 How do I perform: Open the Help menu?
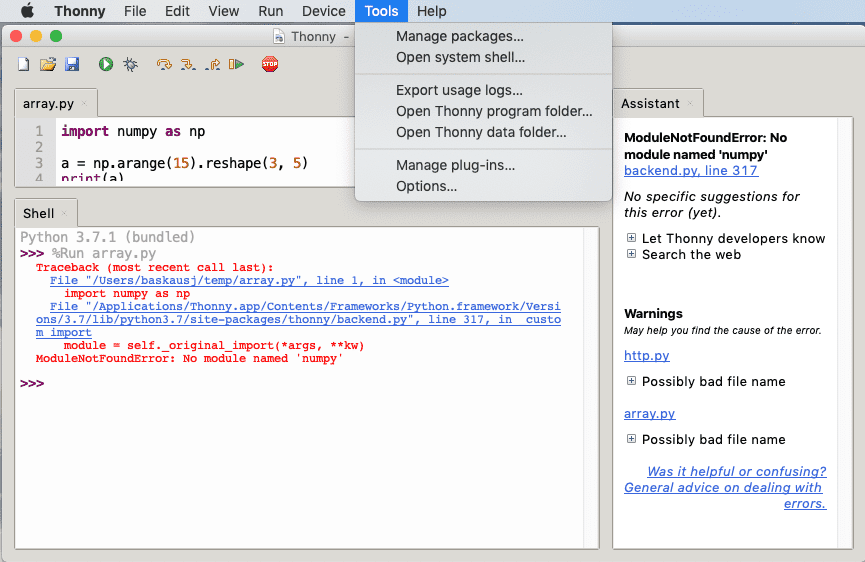coord(431,11)
